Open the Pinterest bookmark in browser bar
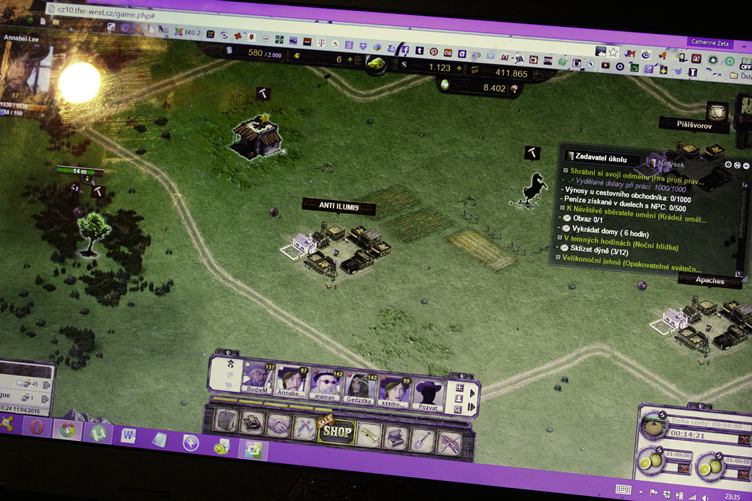The image size is (752, 501). (x=434, y=51)
